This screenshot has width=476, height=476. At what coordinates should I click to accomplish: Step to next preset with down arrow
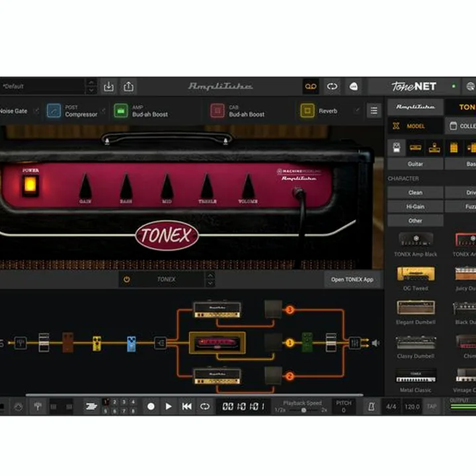[x=91, y=91]
